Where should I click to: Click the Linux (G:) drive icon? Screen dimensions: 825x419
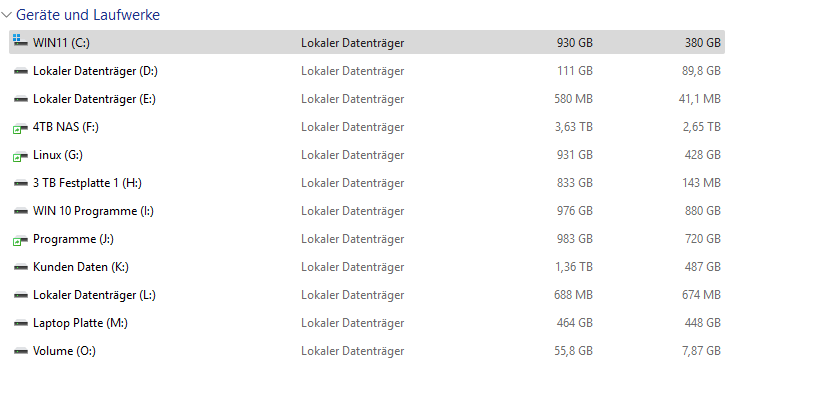click(x=20, y=156)
